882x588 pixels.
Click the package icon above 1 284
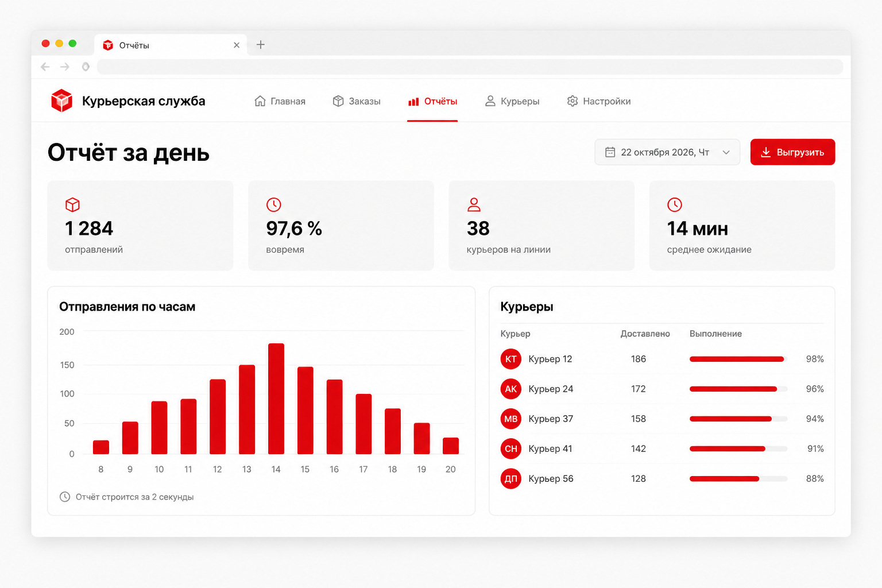click(x=72, y=204)
